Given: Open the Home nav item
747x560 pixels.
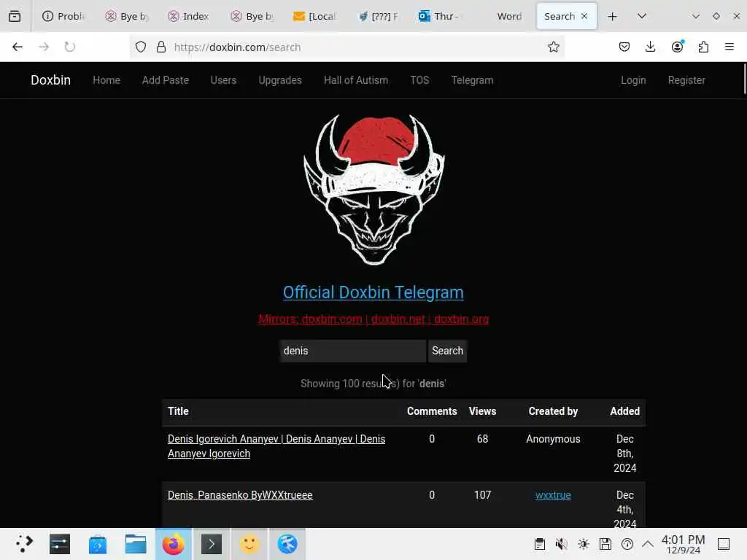Looking at the screenshot, I should point(107,80).
